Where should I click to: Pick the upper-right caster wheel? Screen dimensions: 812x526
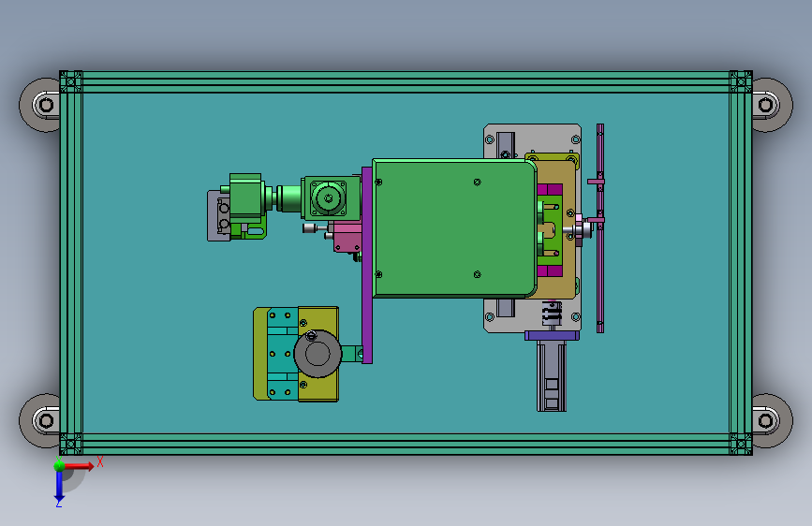(772, 105)
